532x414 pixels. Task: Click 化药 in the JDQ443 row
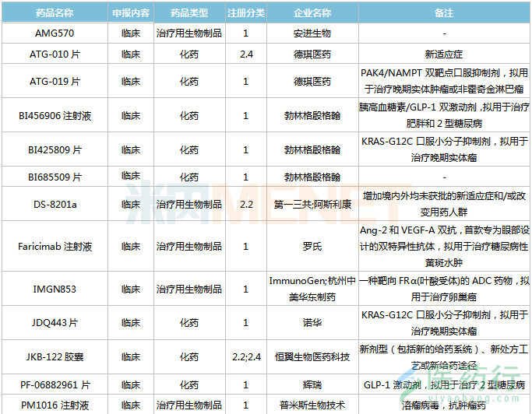point(189,322)
